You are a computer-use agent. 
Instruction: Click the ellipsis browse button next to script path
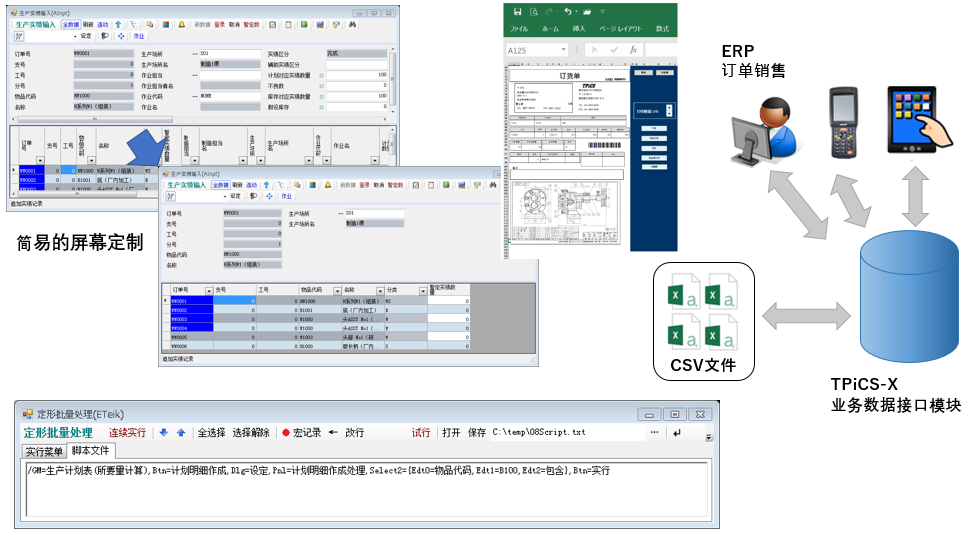[x=654, y=432]
